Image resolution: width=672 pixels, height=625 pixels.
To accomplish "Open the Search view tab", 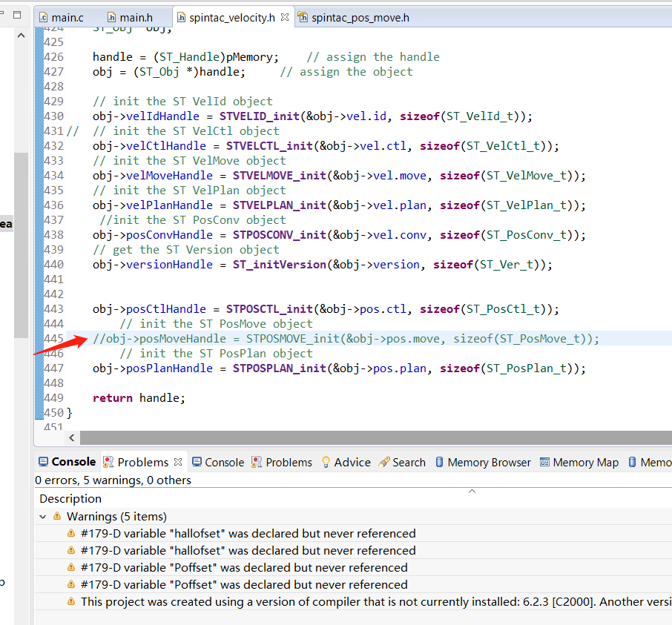I will [402, 462].
